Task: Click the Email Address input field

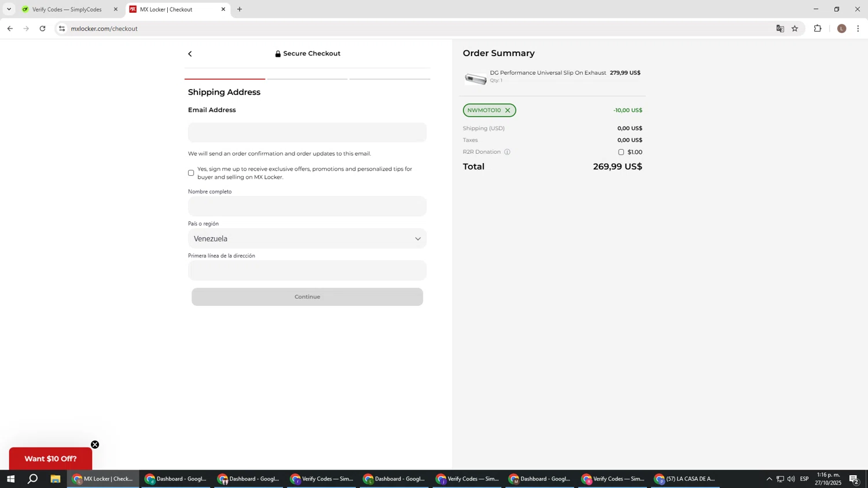Action: click(x=307, y=132)
